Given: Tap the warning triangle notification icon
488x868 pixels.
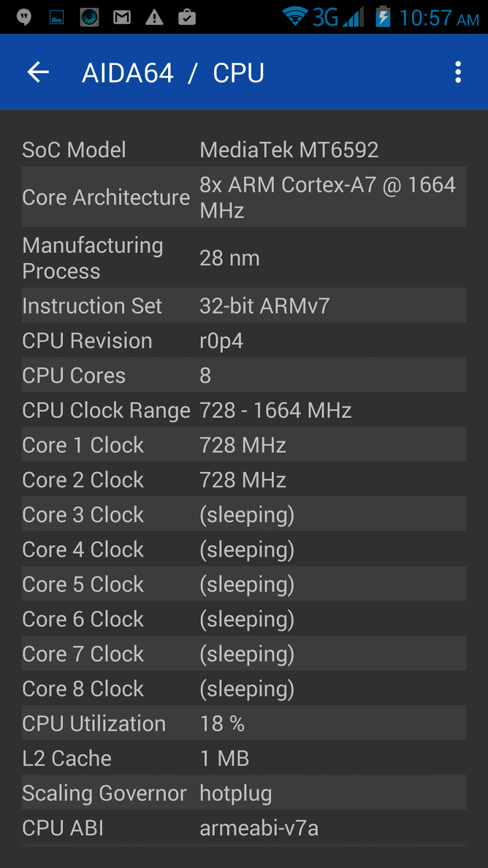Looking at the screenshot, I should point(155,17).
